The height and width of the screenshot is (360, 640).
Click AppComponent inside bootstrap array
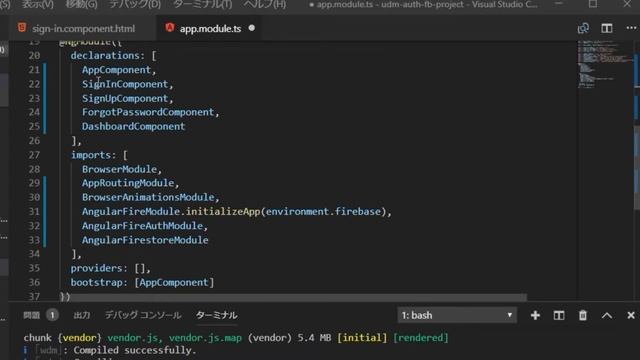pyautogui.click(x=174, y=282)
